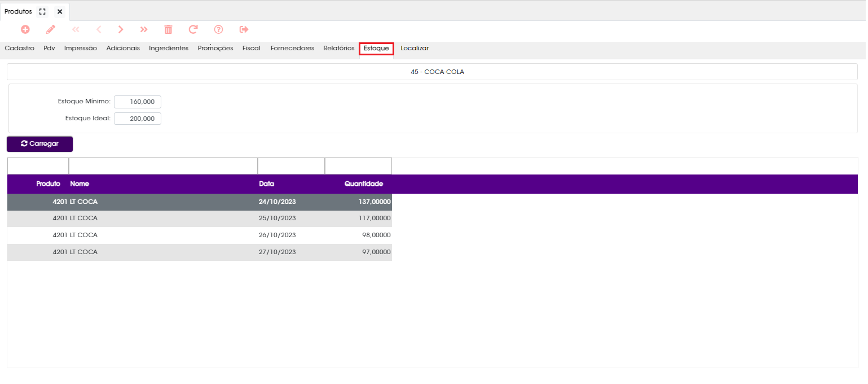Click the Produto column filter box
The width and height of the screenshot is (868, 384).
(x=38, y=166)
